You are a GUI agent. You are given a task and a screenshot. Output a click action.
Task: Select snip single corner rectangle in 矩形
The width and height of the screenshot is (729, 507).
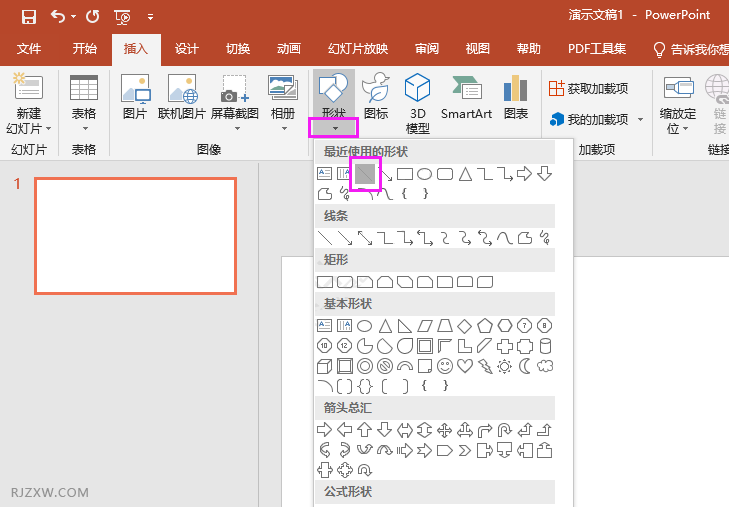pos(365,282)
